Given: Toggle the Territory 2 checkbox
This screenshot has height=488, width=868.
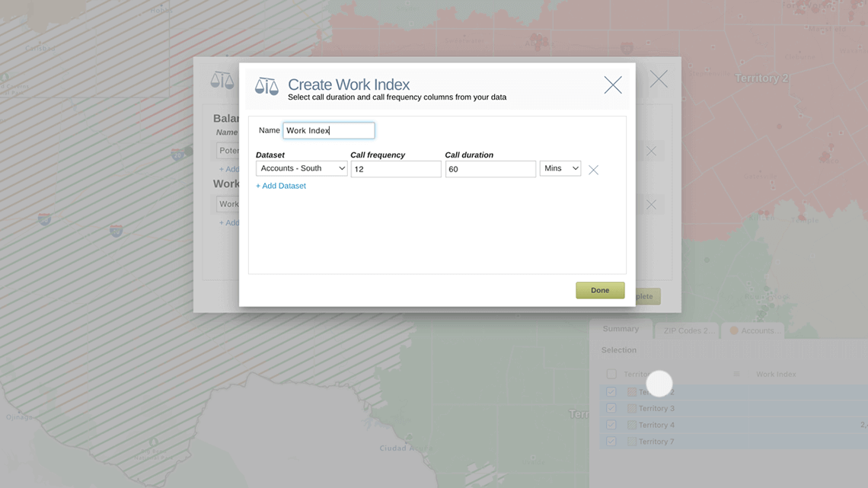Looking at the screenshot, I should (x=611, y=392).
